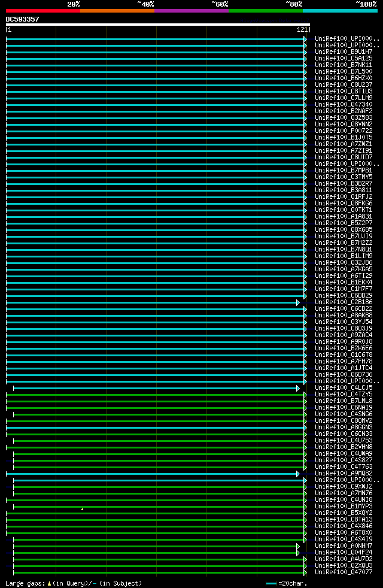Open the UniRef100_Q1C6T8 label

[344, 354]
